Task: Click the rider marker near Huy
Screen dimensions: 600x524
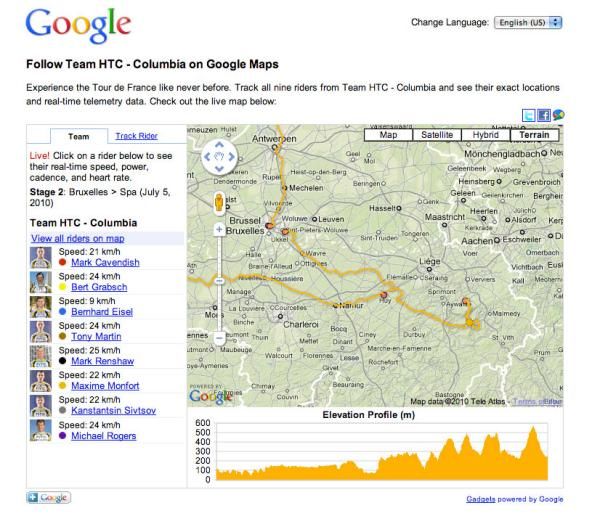Action: pyautogui.click(x=384, y=295)
